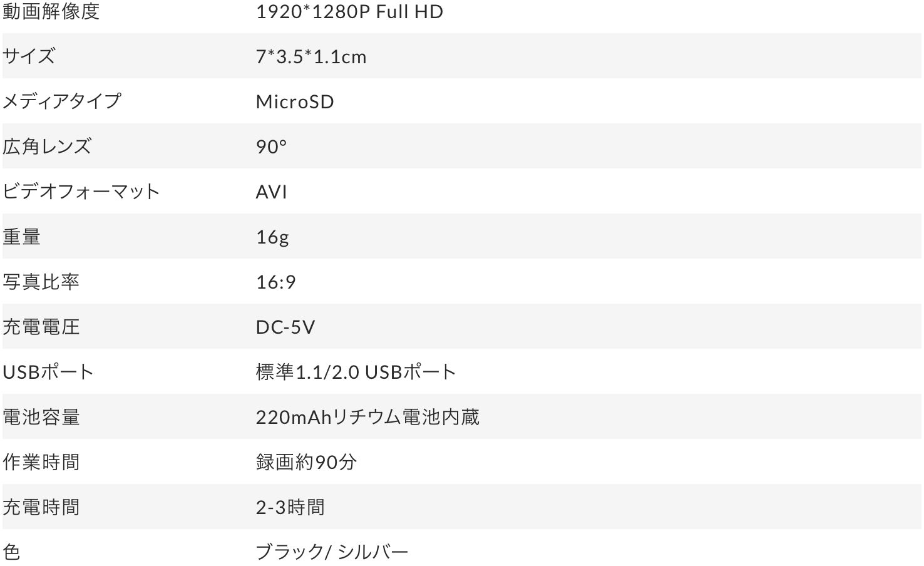Select the ブラック/ シルバー color value
Viewport: 924px width, 566px height.
coord(332,552)
